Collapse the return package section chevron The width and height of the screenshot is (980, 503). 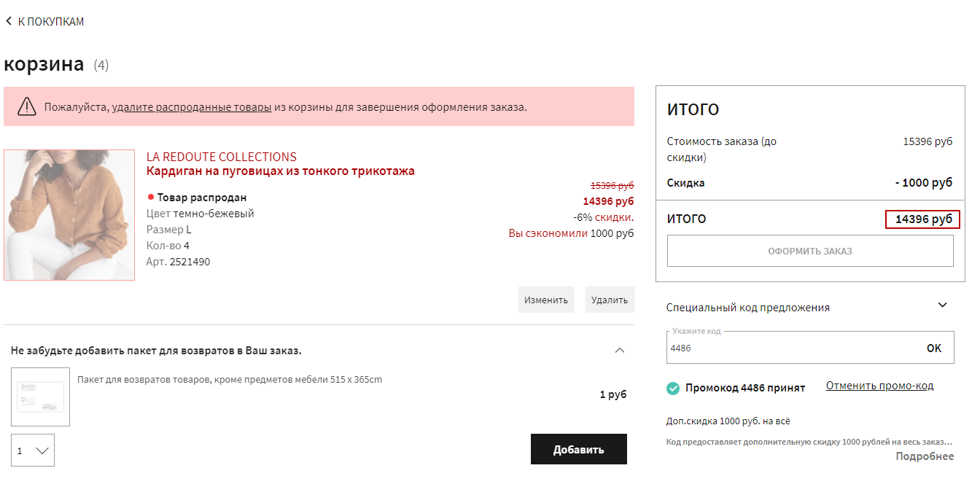point(620,351)
